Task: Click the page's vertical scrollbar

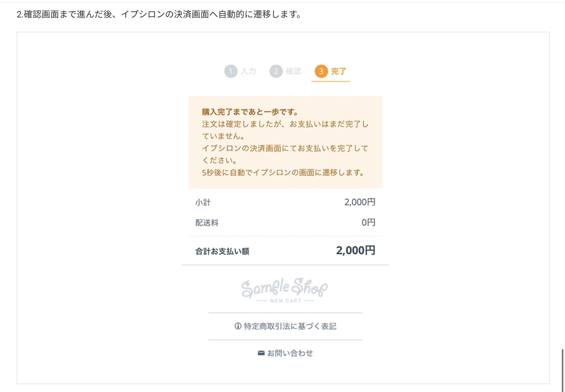Action: [562, 370]
